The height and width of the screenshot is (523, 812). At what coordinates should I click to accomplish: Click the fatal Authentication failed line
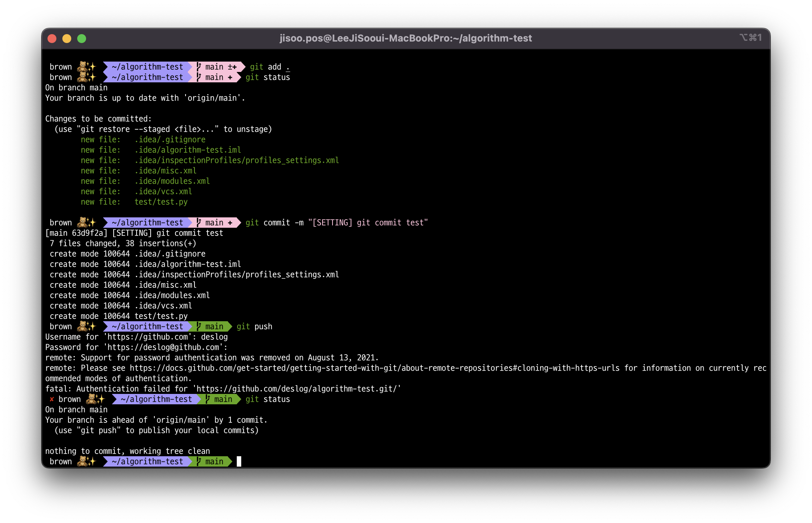pyautogui.click(x=223, y=389)
